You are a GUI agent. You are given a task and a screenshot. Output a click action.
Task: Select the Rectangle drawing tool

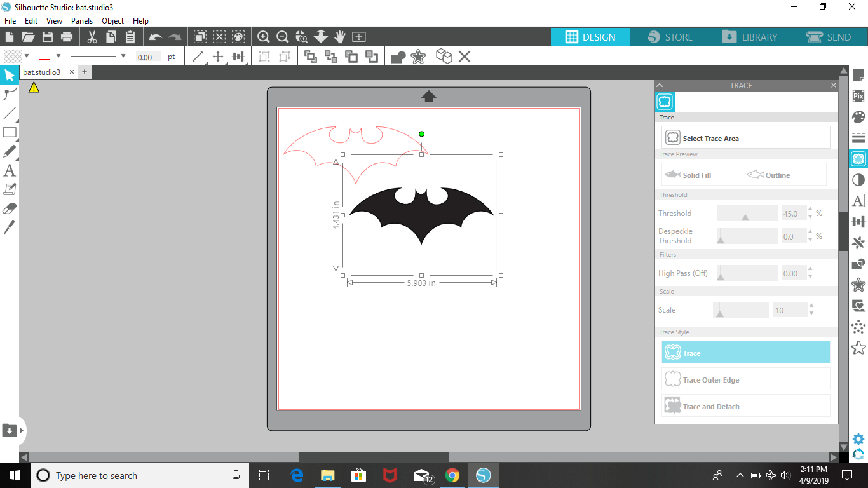tap(10, 133)
